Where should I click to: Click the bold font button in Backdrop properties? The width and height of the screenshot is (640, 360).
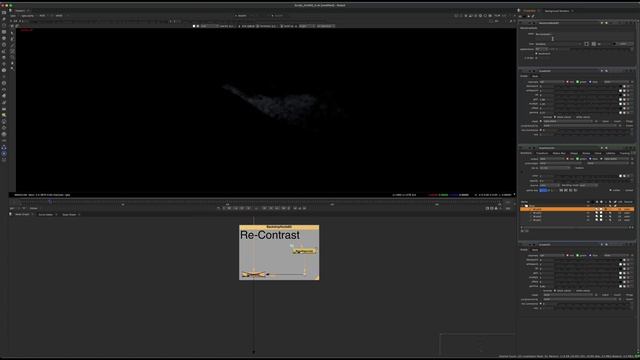click(587, 44)
